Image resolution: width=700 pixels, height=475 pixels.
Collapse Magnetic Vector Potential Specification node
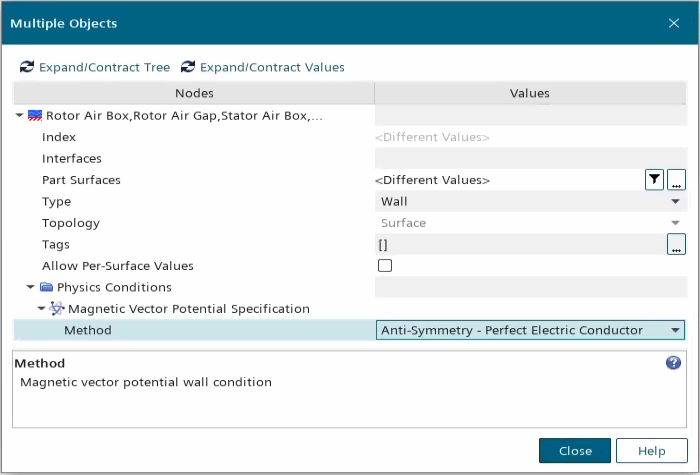click(x=43, y=309)
